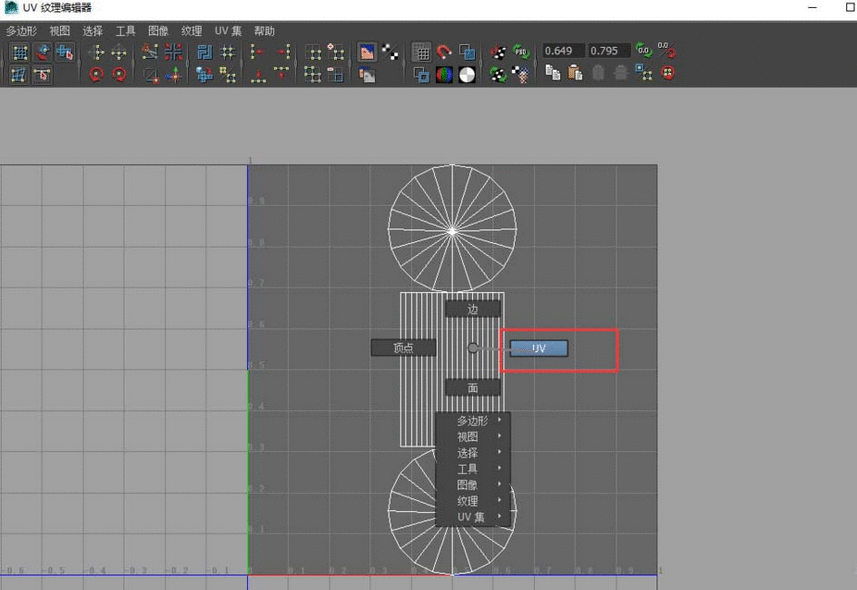Expand the 多边形 submenu in context menu
This screenshot has height=590, width=857.
coord(473,420)
